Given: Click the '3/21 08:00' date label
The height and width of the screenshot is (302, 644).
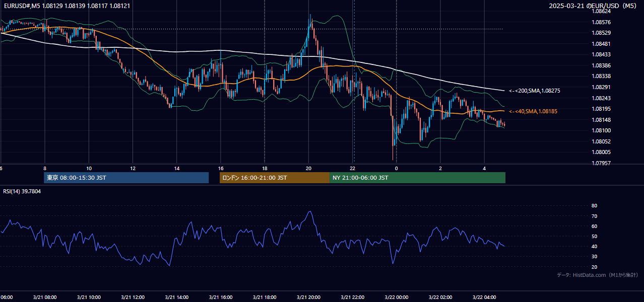Looking at the screenshot, I should tap(45, 297).
